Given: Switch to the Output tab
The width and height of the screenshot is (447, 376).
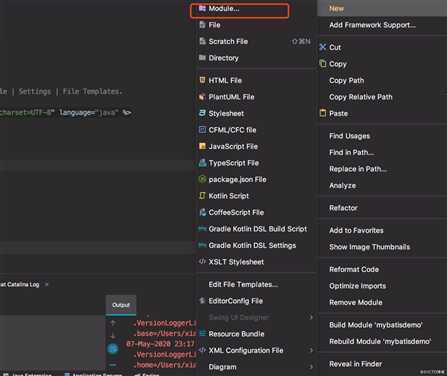Looking at the screenshot, I should point(121,305).
